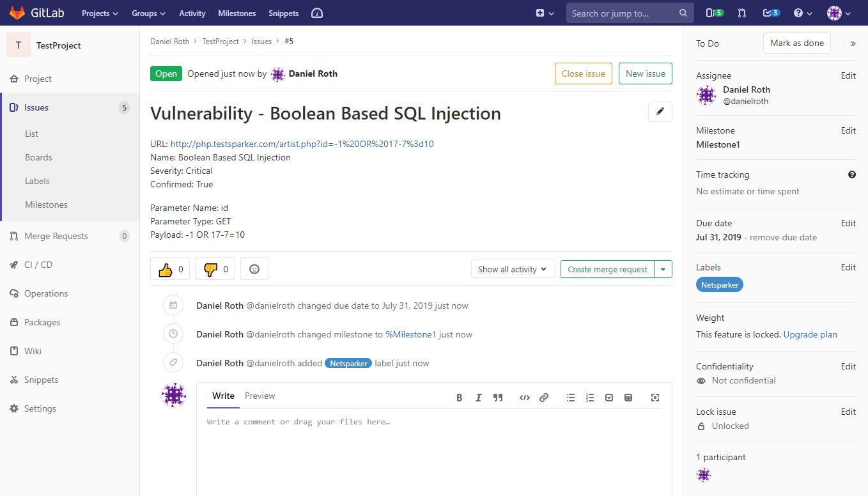The width and height of the screenshot is (868, 496).
Task: Open the Show all activity dropdown
Action: pos(513,268)
